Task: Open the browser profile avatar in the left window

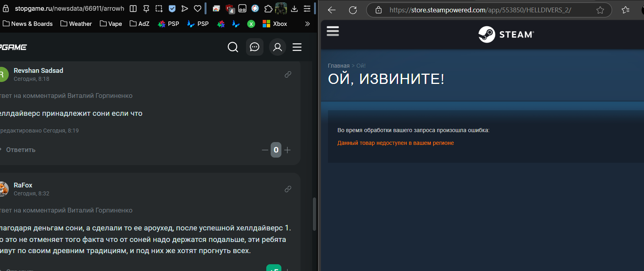Action: (x=281, y=8)
